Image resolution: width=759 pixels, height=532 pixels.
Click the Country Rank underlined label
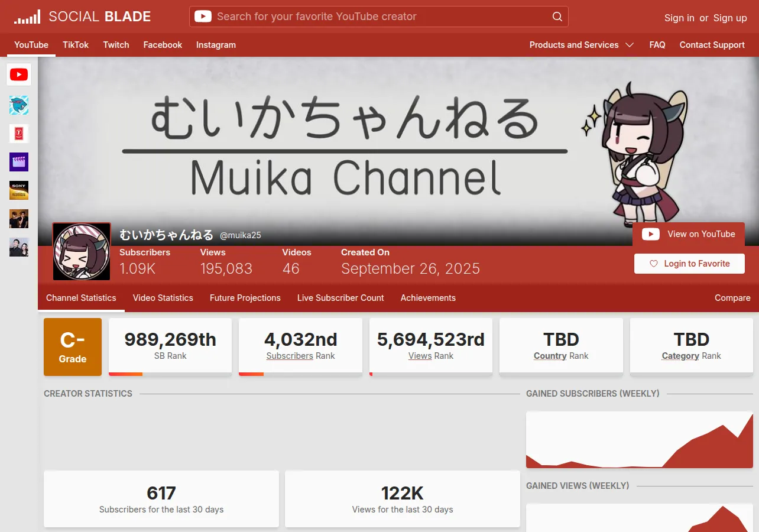(x=550, y=356)
